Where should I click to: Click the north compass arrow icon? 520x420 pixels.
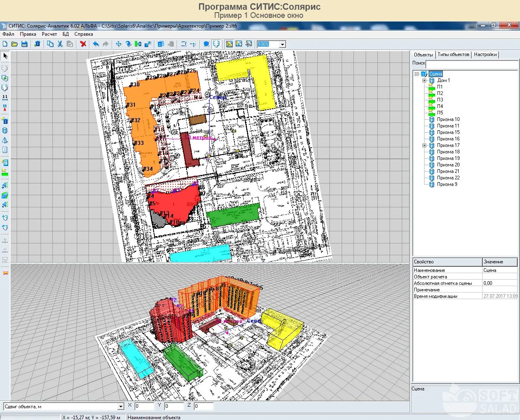[5, 108]
